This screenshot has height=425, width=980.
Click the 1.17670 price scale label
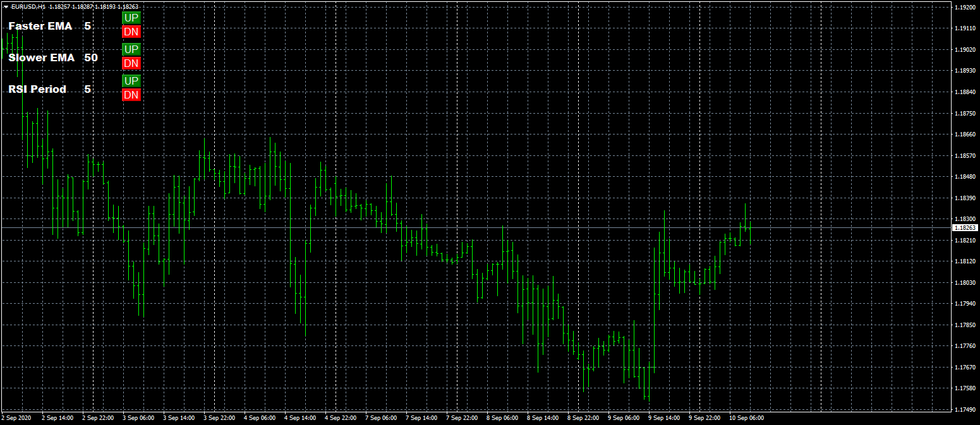964,367
